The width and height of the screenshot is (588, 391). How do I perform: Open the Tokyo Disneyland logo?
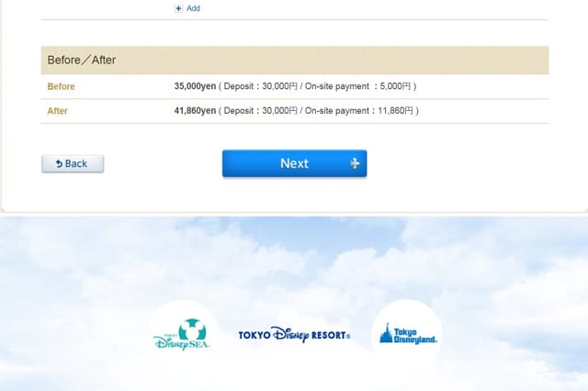(407, 334)
